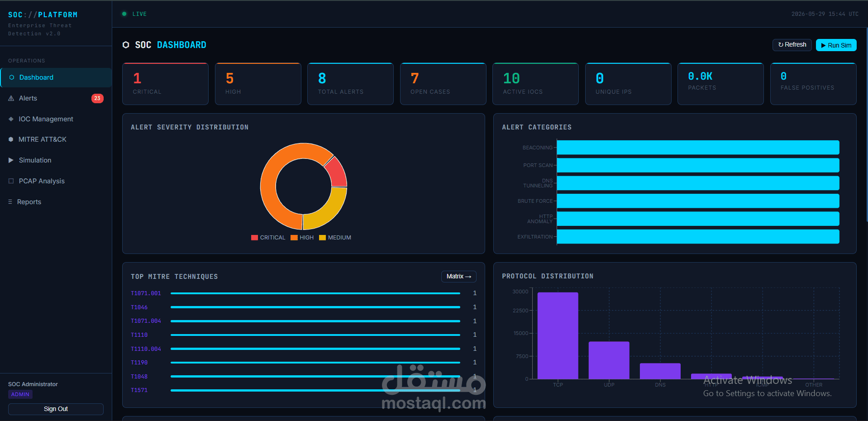The image size is (868, 421).
Task: Click the BEACONING category bar
Action: pyautogui.click(x=698, y=148)
